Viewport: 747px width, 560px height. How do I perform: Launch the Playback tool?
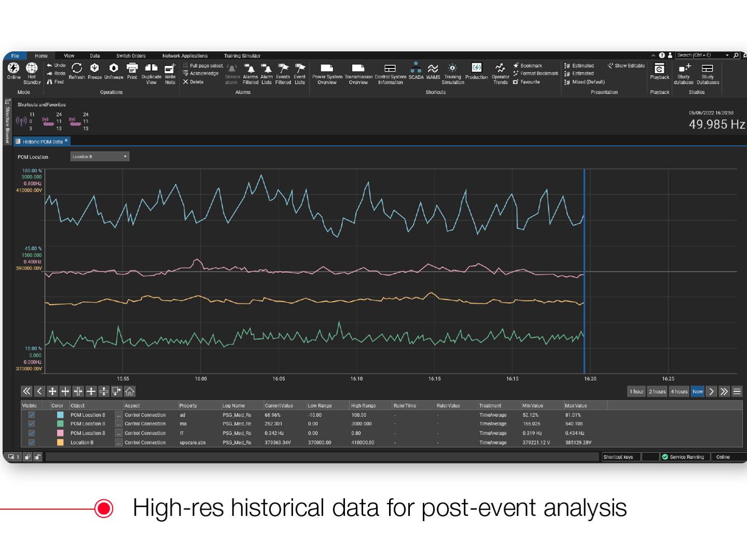[659, 69]
